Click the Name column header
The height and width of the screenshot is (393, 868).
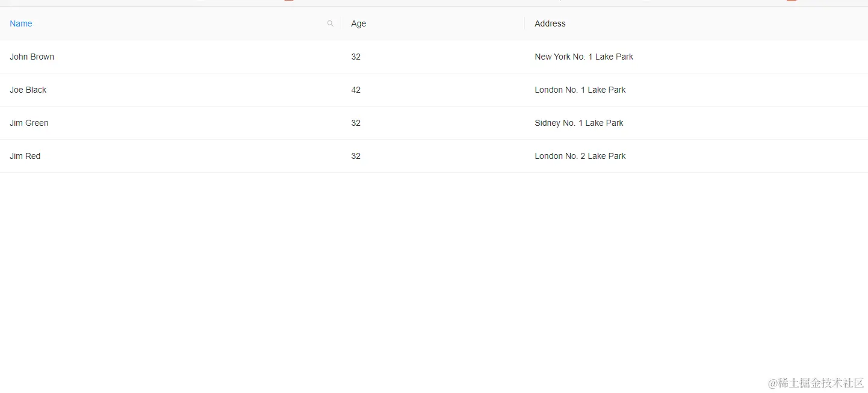point(21,23)
